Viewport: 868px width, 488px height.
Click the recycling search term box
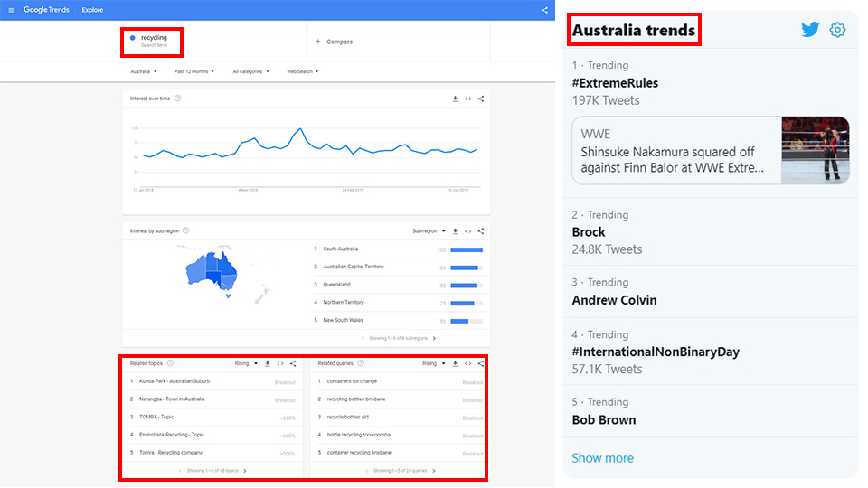click(152, 42)
